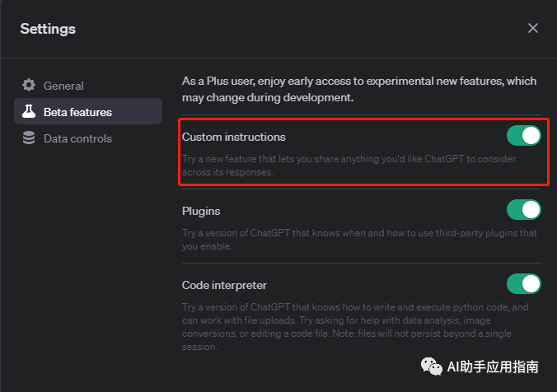557x392 pixels.
Task: Click the Custom instructions heading
Action: 233,137
